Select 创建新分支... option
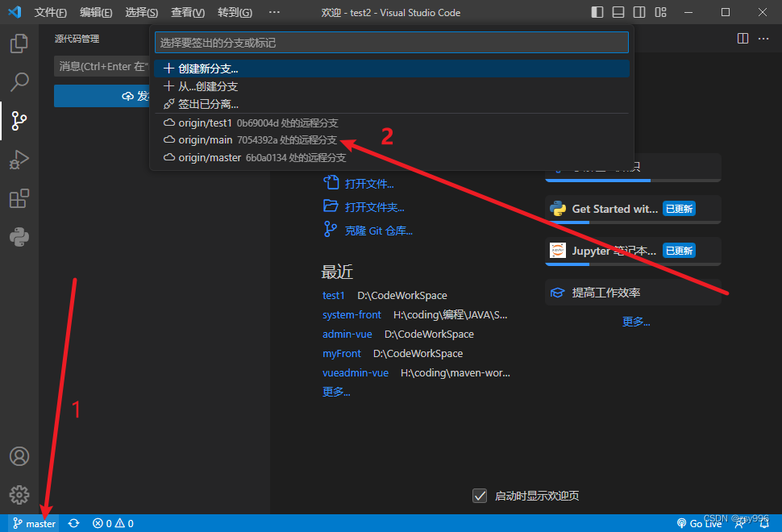782x532 pixels. 392,69
